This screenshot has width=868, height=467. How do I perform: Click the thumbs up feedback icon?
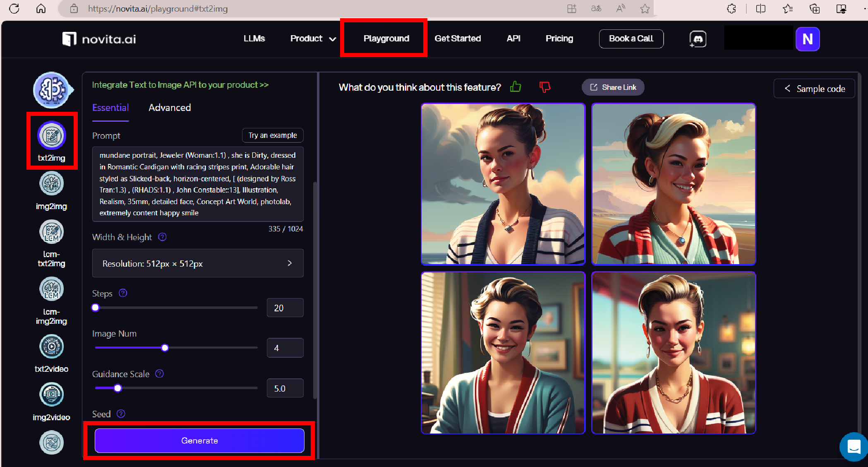tap(516, 87)
